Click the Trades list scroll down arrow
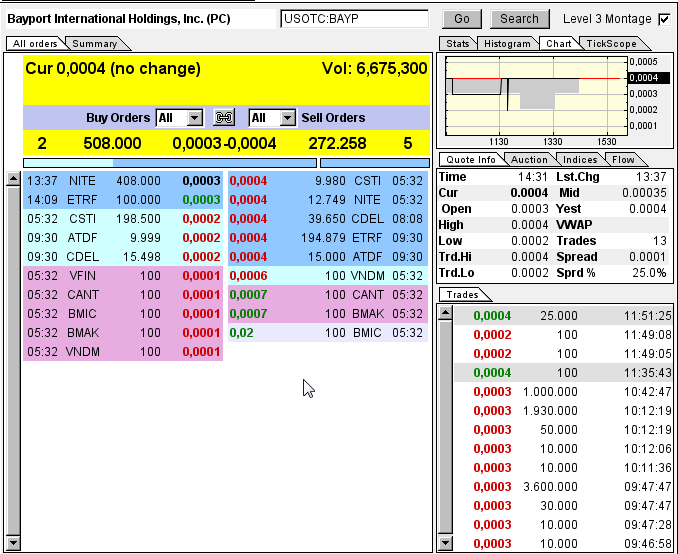This screenshot has width=678, height=554. pyautogui.click(x=445, y=543)
